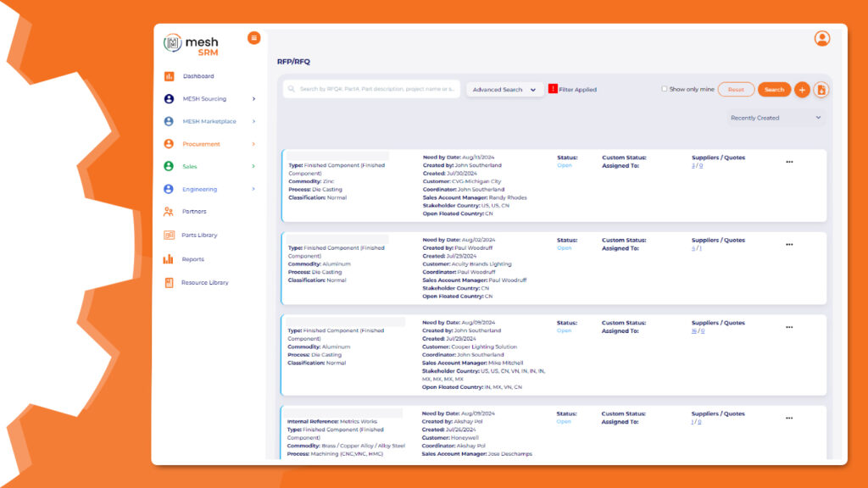Click the Reset button
This screenshot has height=488, width=868.
point(736,90)
